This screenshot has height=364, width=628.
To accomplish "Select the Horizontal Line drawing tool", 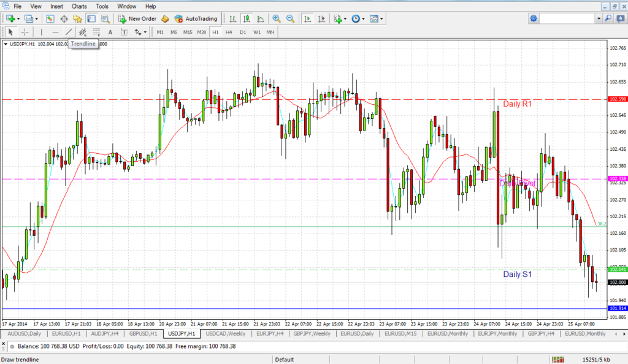I will pos(55,32).
